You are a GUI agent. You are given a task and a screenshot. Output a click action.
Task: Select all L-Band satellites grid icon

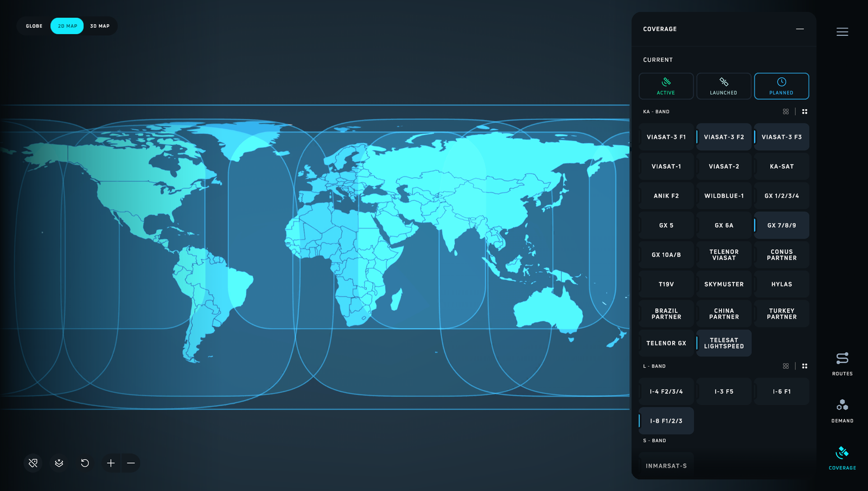tap(805, 366)
